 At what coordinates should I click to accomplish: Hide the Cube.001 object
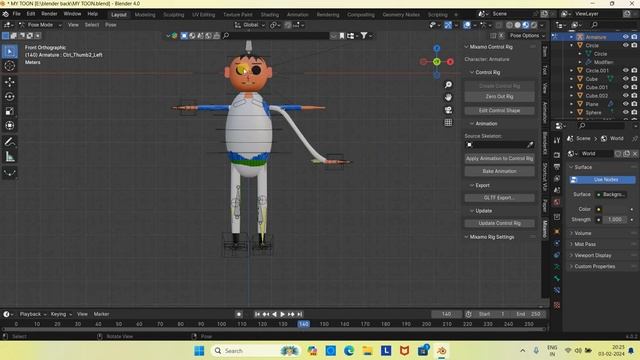(x=625, y=87)
